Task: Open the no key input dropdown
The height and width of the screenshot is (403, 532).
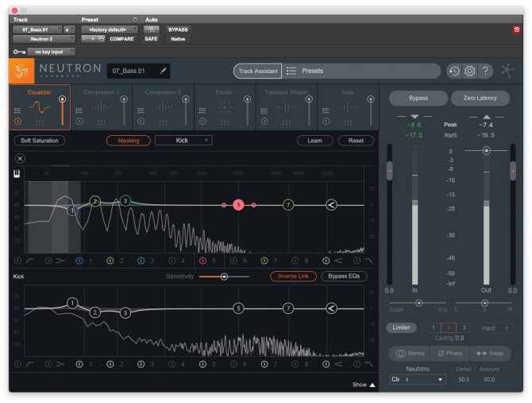Action: coord(52,52)
